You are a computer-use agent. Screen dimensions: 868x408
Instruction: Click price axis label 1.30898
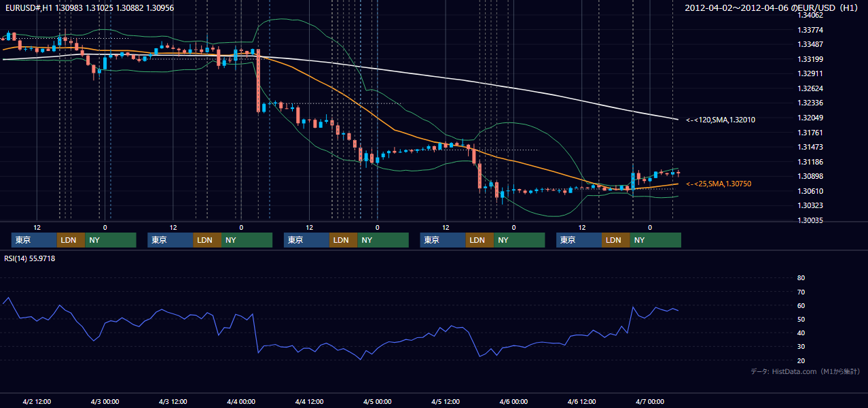click(x=810, y=177)
